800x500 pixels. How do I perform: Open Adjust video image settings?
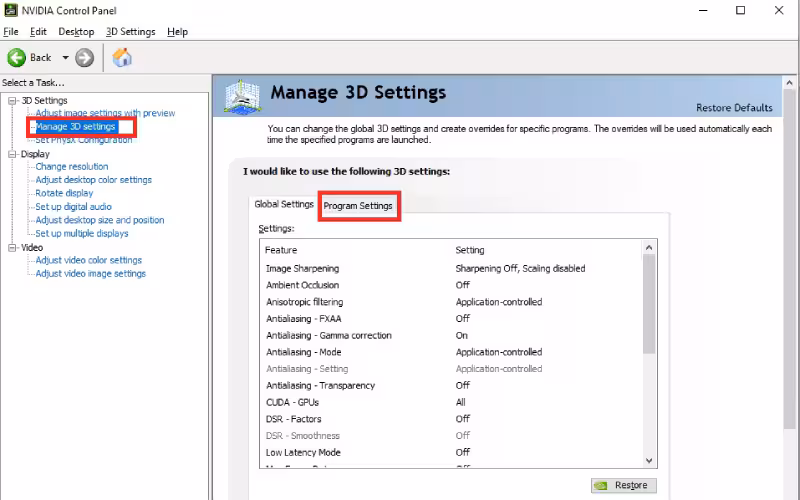[90, 273]
